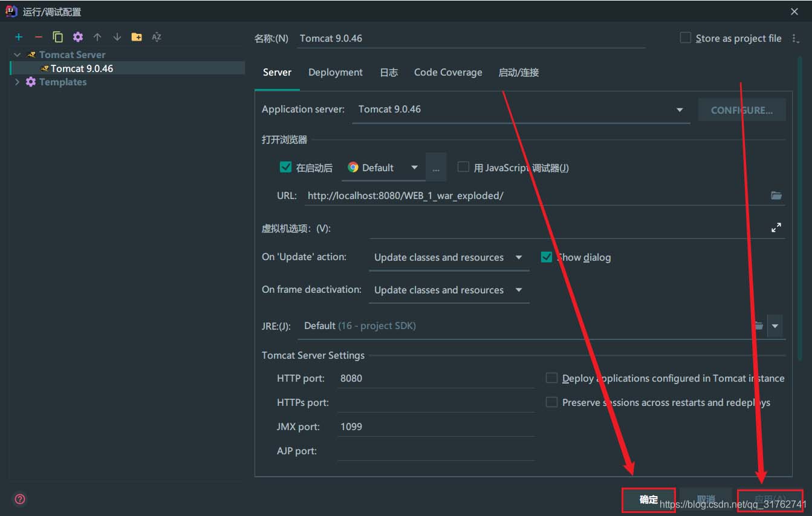
Task: Switch to 日志 tab
Action: [x=389, y=73]
